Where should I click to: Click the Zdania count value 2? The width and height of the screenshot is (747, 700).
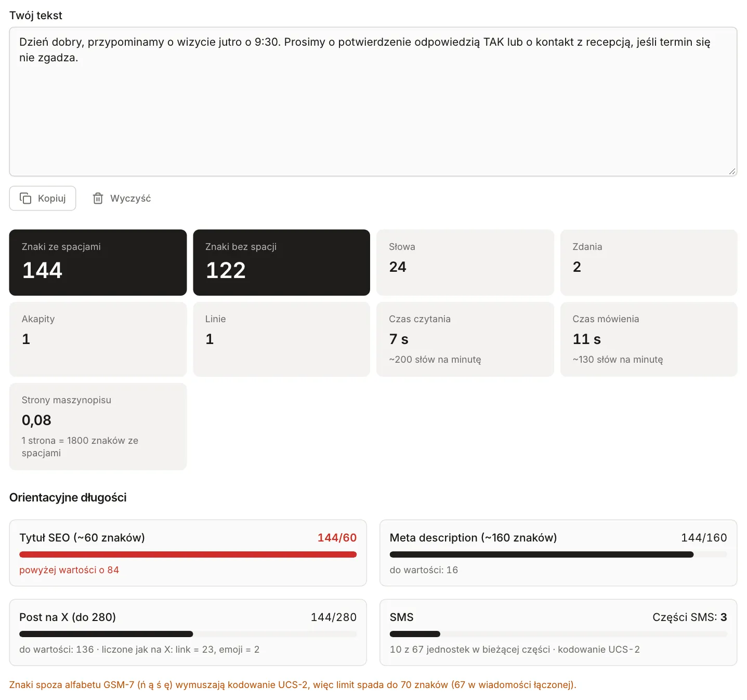pyautogui.click(x=577, y=267)
